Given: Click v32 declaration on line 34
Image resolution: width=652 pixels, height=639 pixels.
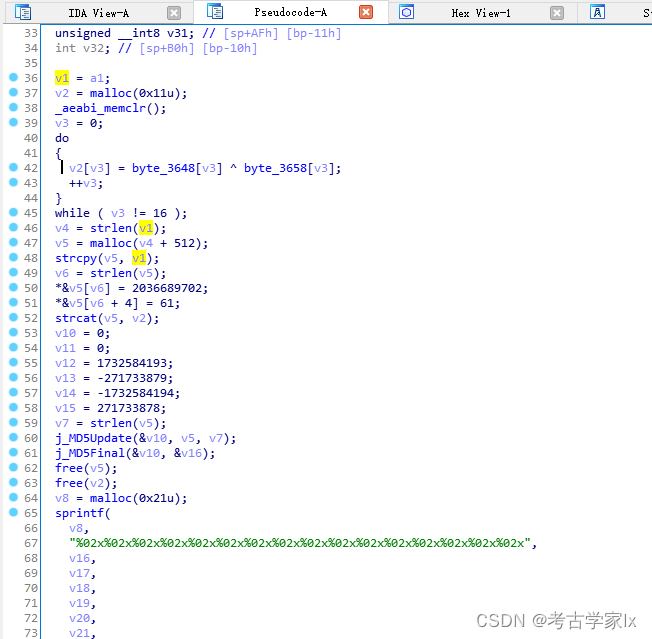Looking at the screenshot, I should (x=93, y=48).
